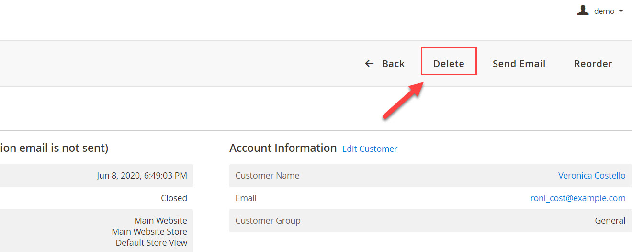Click the demo username text
This screenshot has height=252, width=644.
604,11
